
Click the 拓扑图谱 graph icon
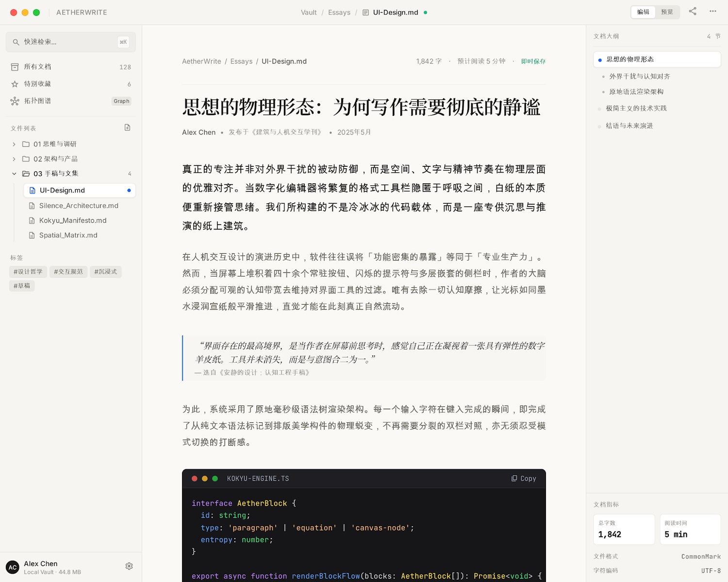(15, 101)
